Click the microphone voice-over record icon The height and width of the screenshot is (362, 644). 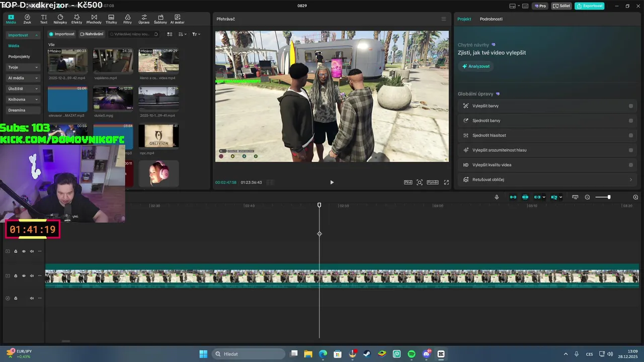point(497,197)
